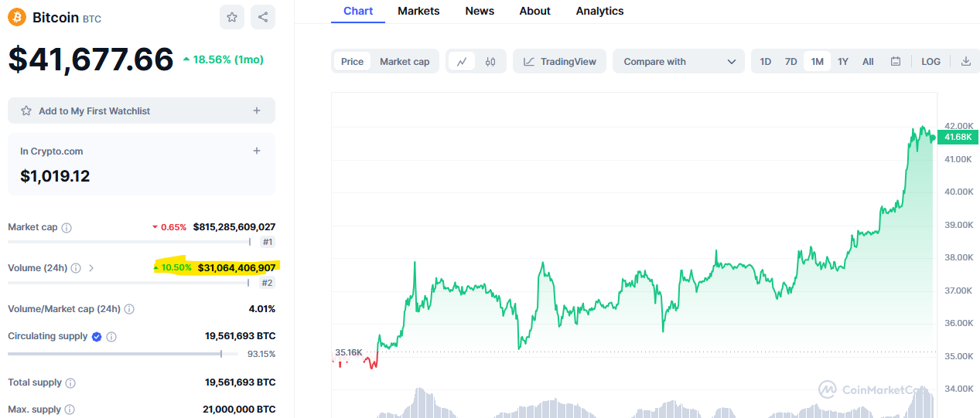Switch to line chart view icon
Image resolution: width=980 pixels, height=418 pixels.
point(462,62)
